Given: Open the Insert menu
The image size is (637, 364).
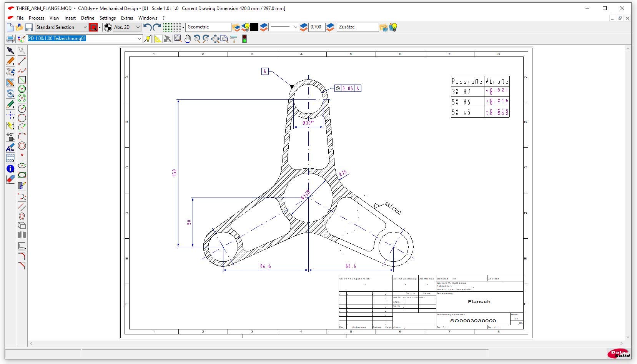Looking at the screenshot, I should click(70, 18).
